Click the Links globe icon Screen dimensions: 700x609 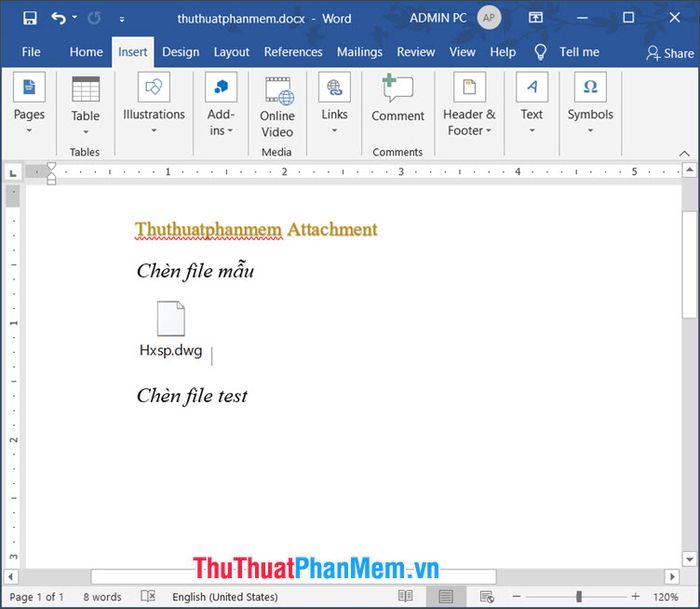pyautogui.click(x=334, y=87)
